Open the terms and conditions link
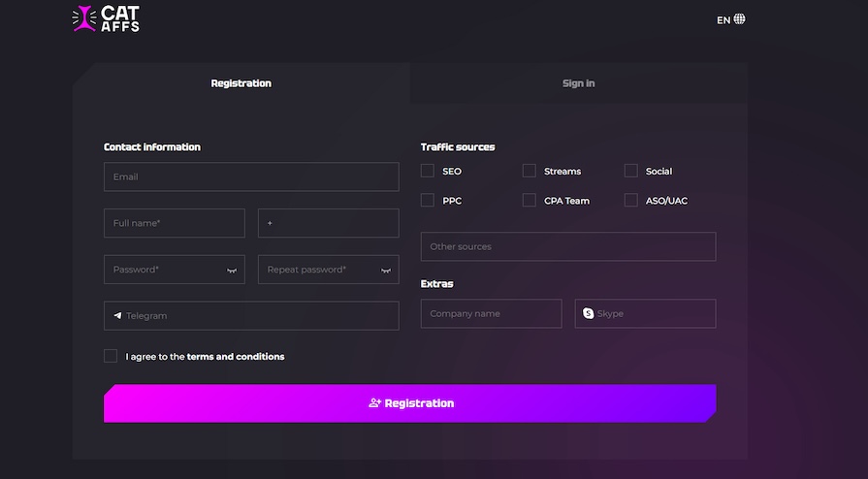Image resolution: width=868 pixels, height=479 pixels. point(236,357)
